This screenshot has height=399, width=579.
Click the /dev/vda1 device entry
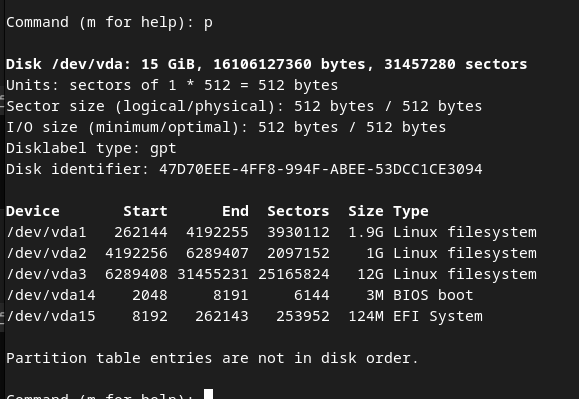47,232
